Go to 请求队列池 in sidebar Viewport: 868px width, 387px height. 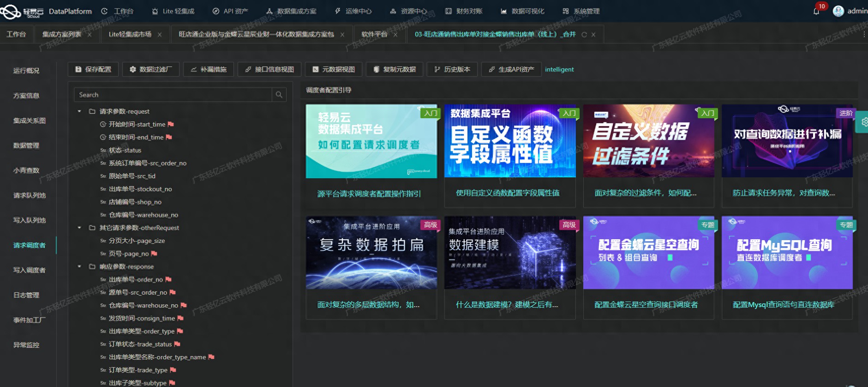[30, 195]
